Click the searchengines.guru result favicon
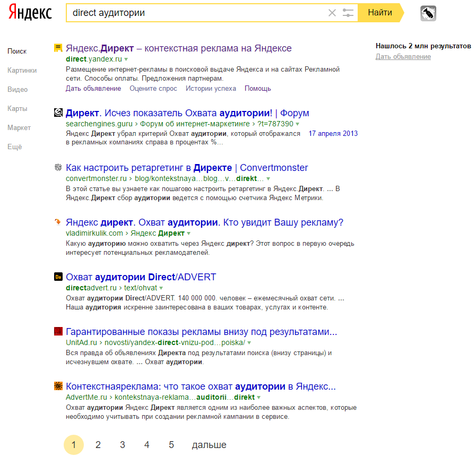 click(58, 113)
